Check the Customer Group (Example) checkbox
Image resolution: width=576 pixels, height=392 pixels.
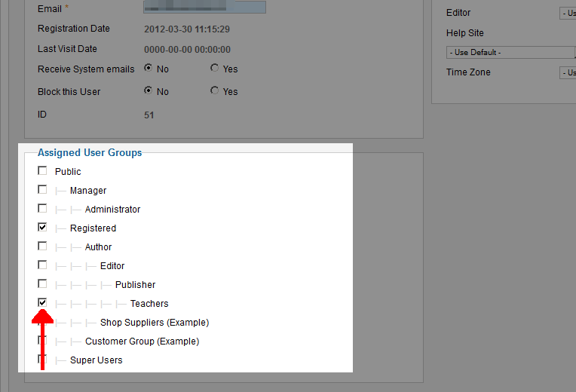pos(42,341)
